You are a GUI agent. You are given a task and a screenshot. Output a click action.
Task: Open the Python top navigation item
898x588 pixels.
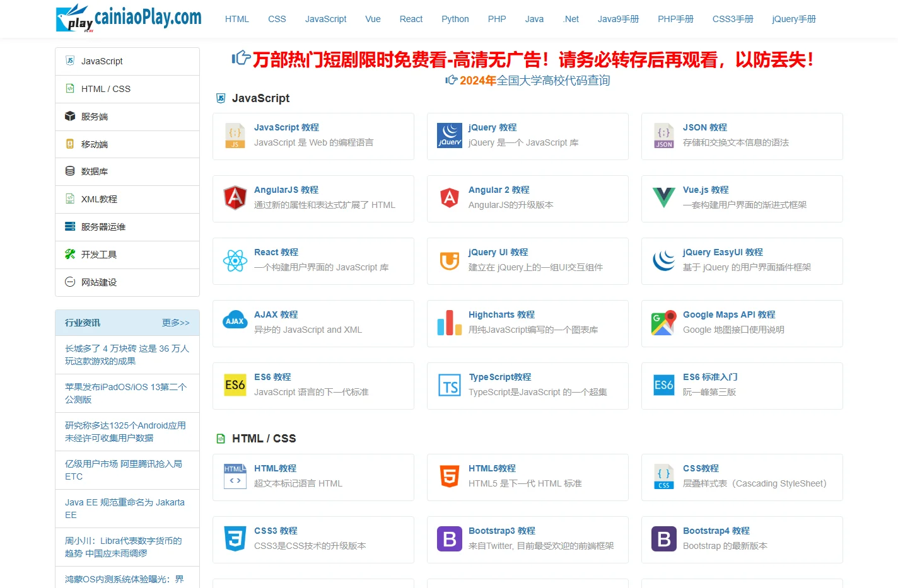click(455, 19)
